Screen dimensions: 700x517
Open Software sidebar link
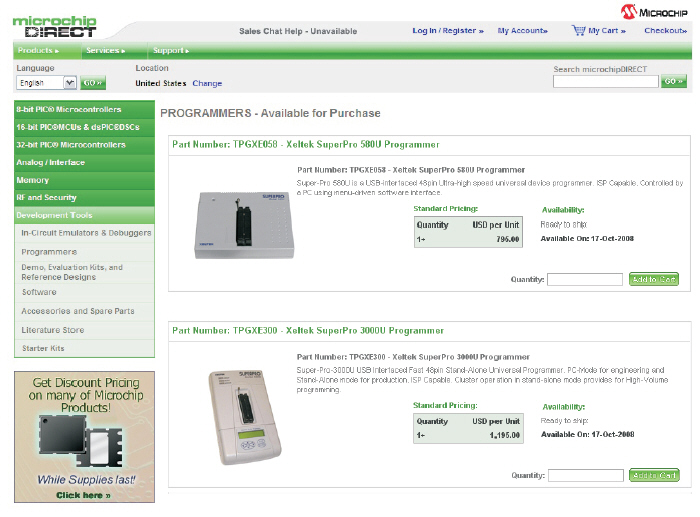point(39,292)
